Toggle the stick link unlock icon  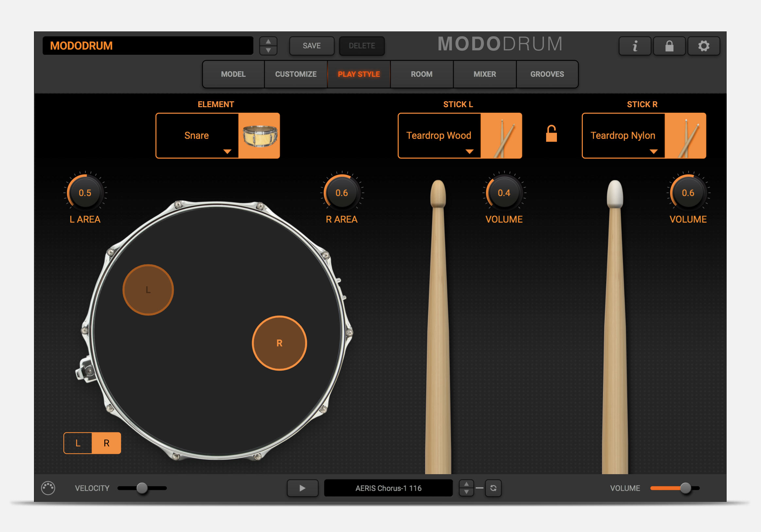[x=551, y=134]
